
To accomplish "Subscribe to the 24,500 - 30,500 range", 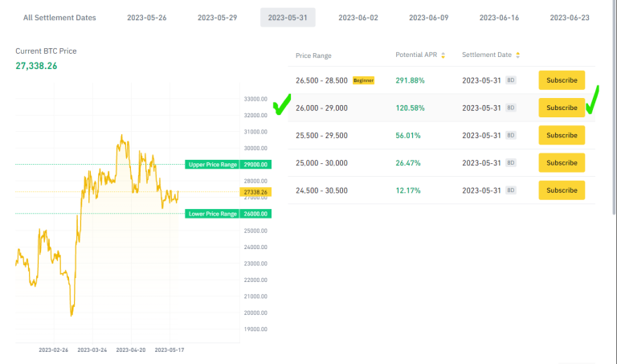I will click(562, 190).
